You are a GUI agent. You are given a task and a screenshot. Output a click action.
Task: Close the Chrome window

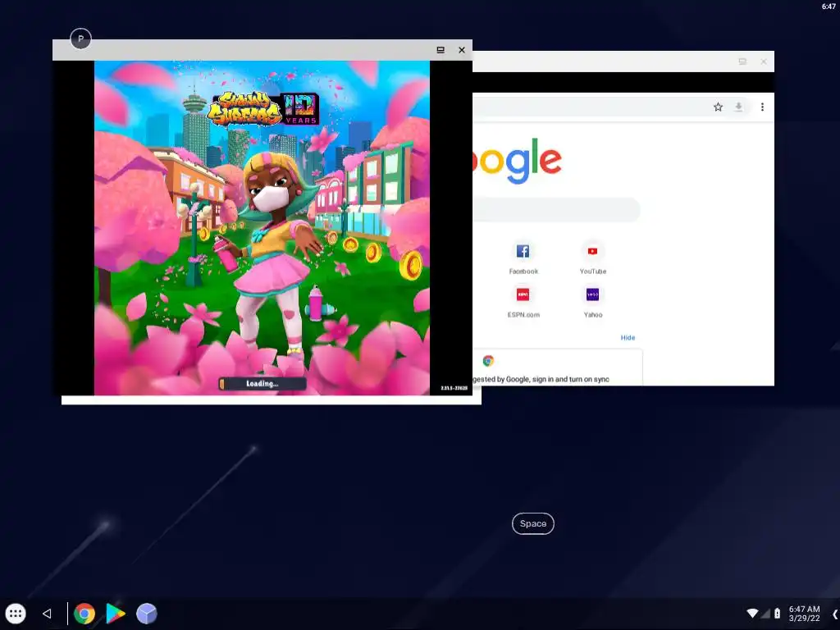tap(764, 62)
